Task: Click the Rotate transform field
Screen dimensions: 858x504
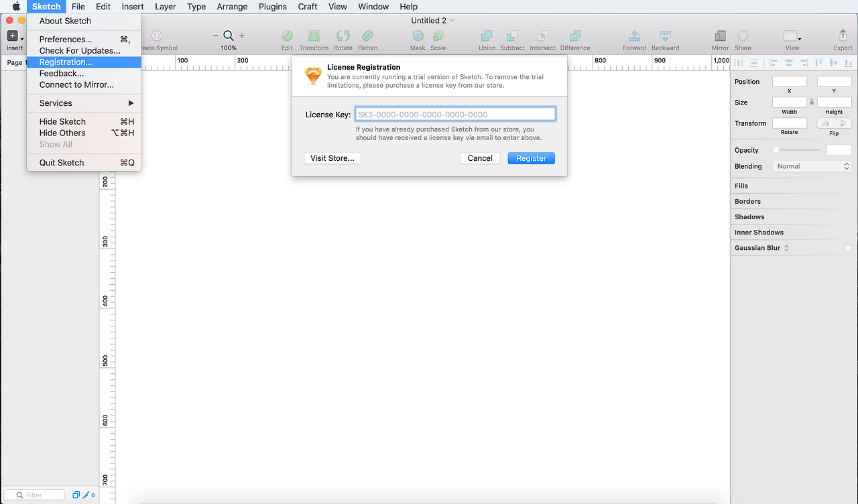Action: click(790, 123)
